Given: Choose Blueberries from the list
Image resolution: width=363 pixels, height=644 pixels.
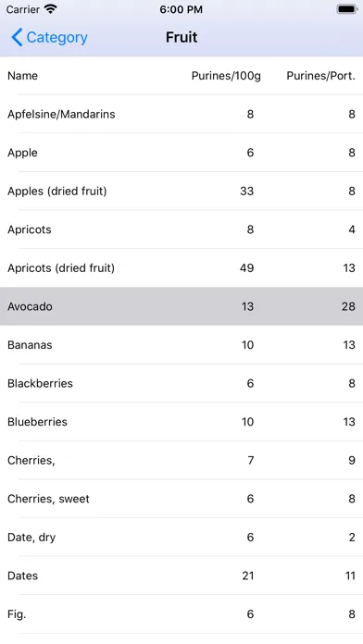Looking at the screenshot, I should click(x=181, y=422).
